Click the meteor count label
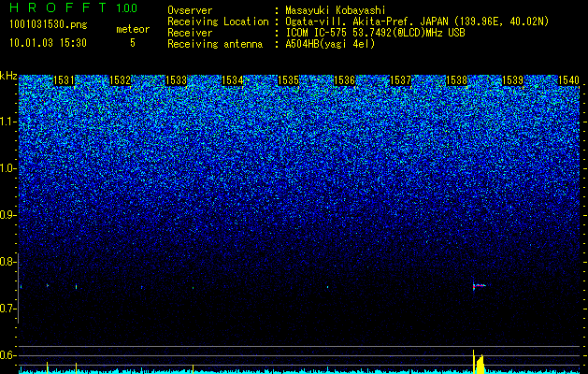 point(133,29)
